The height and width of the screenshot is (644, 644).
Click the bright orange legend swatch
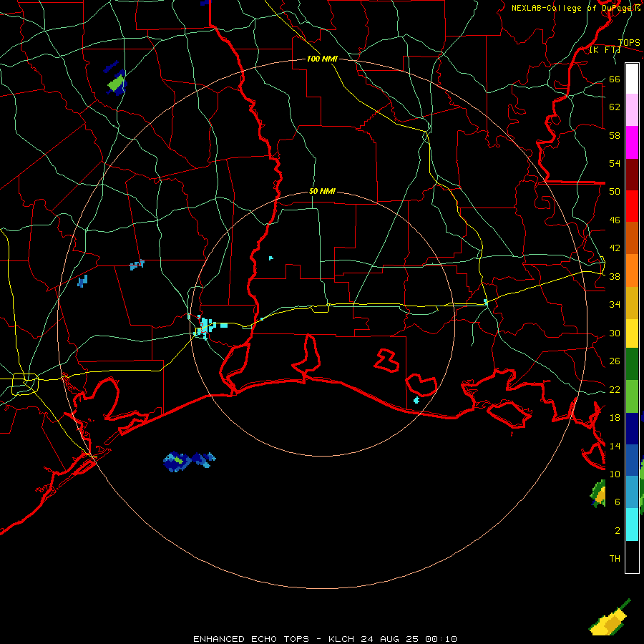click(632, 270)
